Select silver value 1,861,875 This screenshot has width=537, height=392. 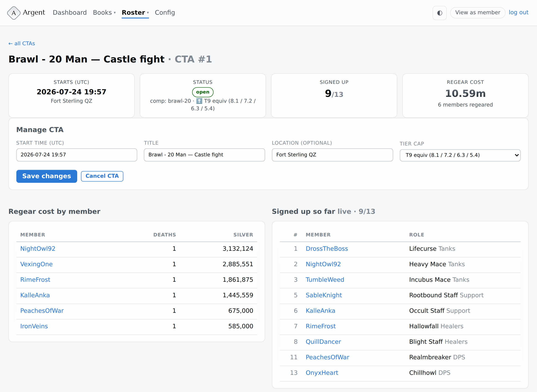click(x=238, y=279)
